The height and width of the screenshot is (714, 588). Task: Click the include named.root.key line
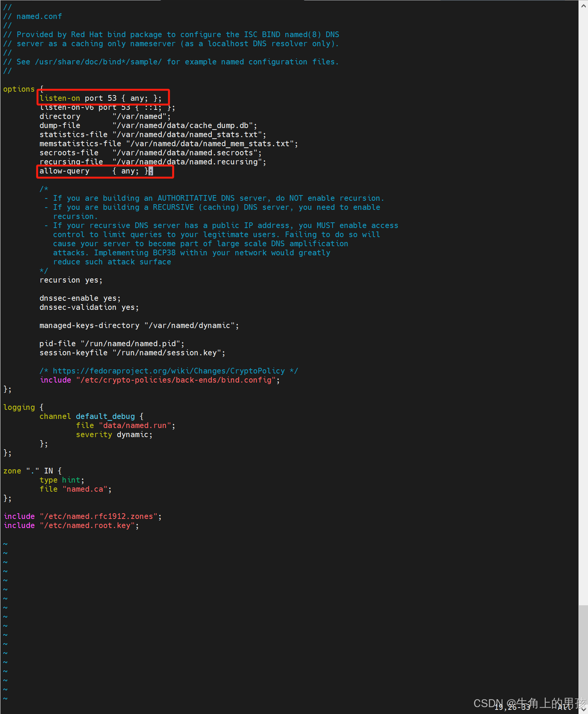pos(71,525)
